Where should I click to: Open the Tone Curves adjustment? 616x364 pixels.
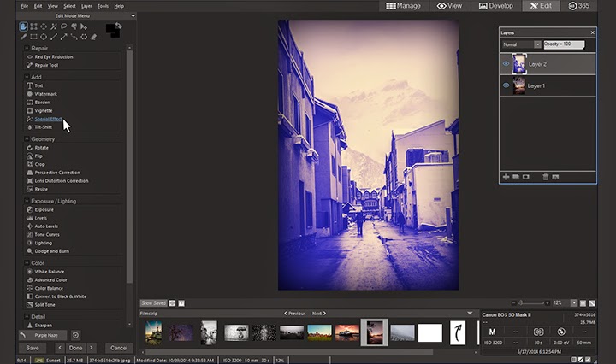coord(46,234)
